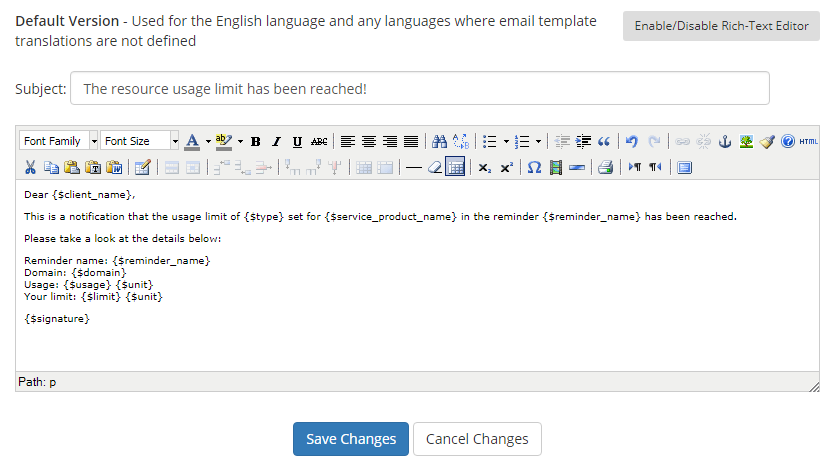Viewport: 837px width, 468px height.
Task: Toggle bold formatting
Action: pyautogui.click(x=255, y=141)
